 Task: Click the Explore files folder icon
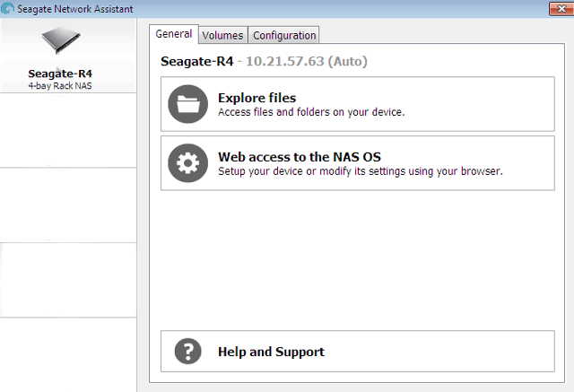coord(188,105)
